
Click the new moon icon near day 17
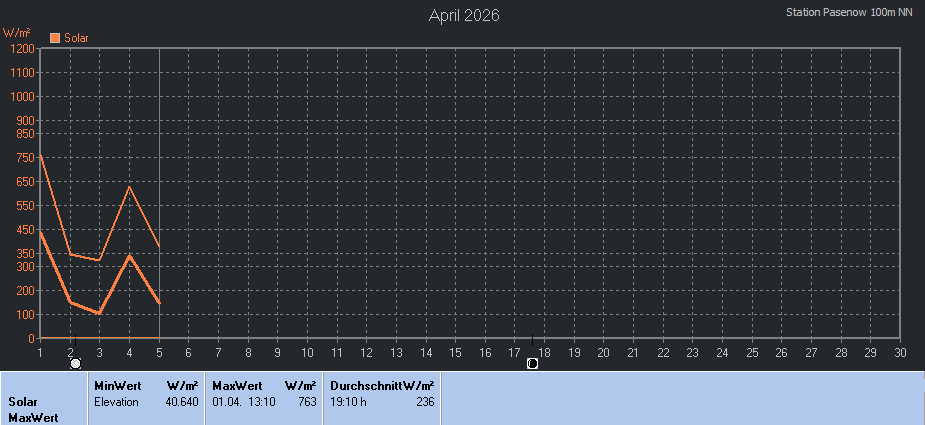(x=532, y=363)
